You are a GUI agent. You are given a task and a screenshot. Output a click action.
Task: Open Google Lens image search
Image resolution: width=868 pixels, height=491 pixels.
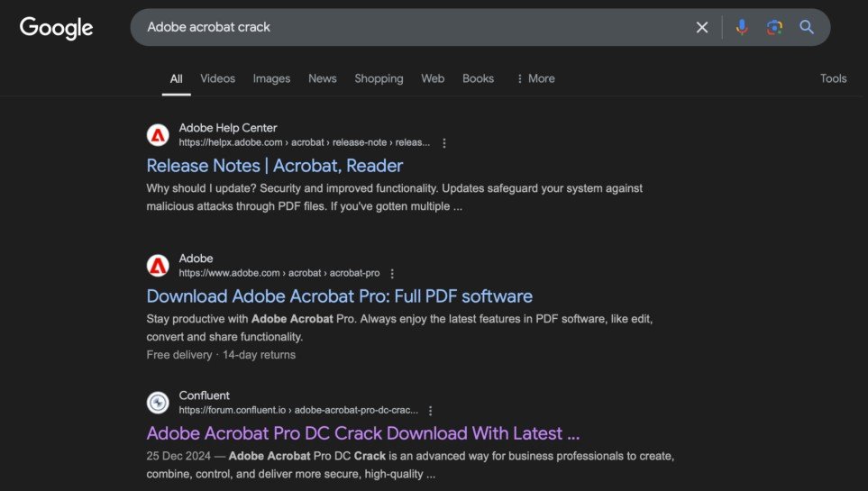click(x=774, y=27)
